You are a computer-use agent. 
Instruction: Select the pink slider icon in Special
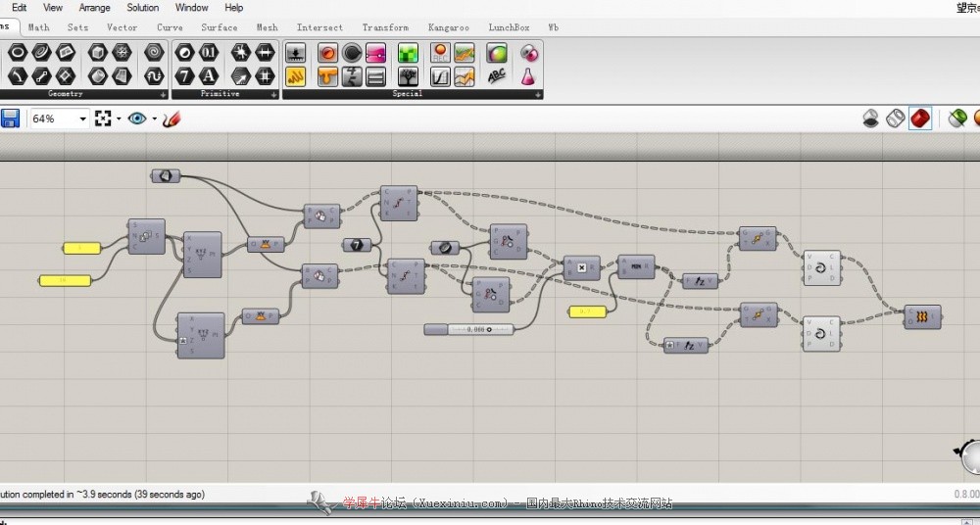[375, 53]
